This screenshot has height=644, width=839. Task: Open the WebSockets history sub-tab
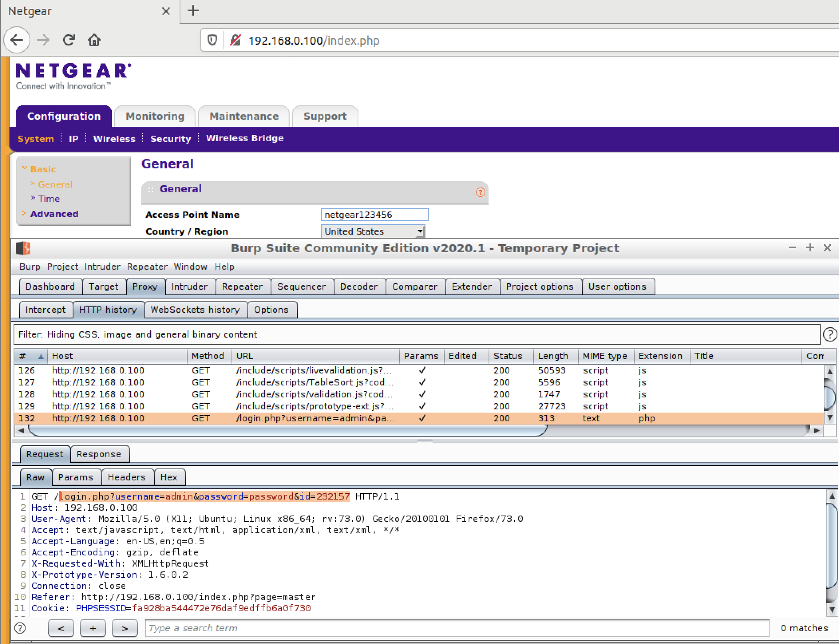click(x=195, y=310)
